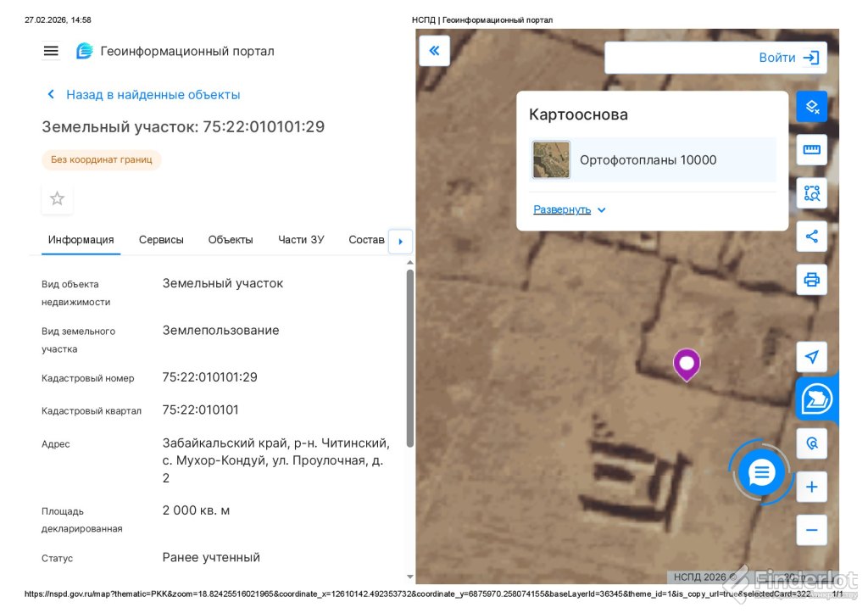Add land plot to favorites star
The width and height of the screenshot is (868, 613).
click(x=57, y=198)
